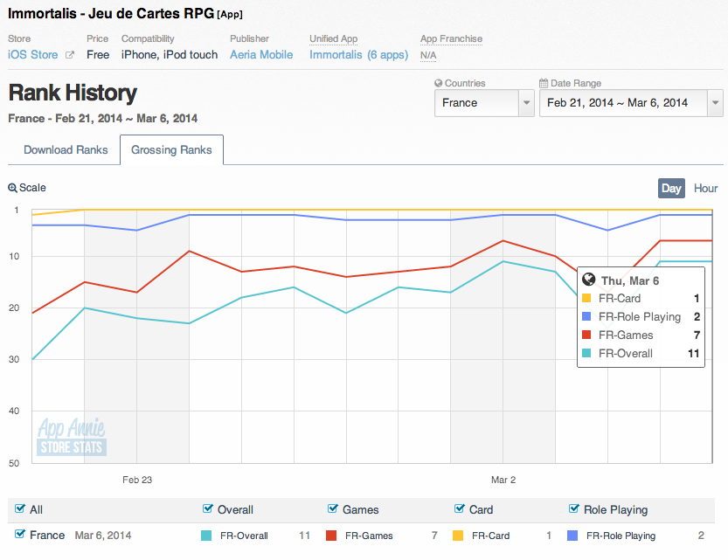Click the N/A app franchise value
Image resolution: width=728 pixels, height=560 pixels.
[428, 56]
